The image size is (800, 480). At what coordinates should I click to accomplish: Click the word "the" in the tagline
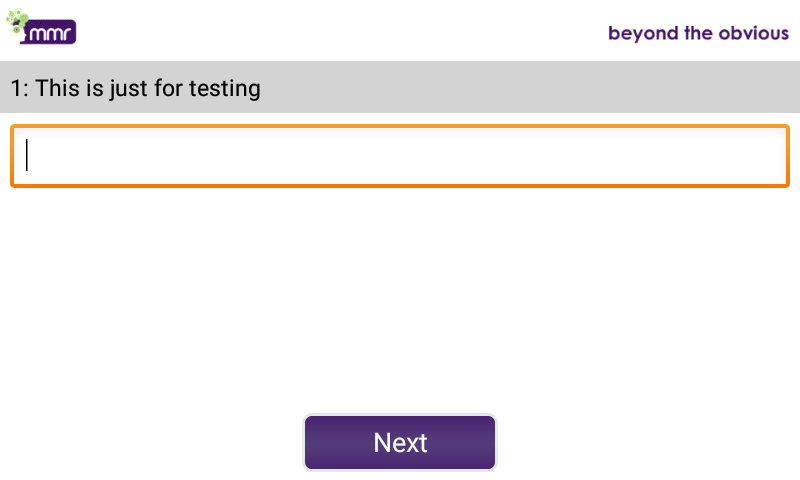point(697,33)
